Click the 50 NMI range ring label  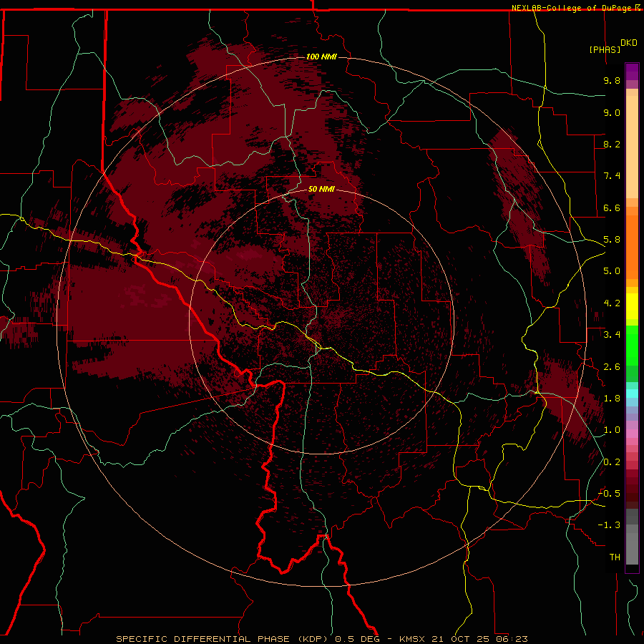pyautogui.click(x=321, y=189)
